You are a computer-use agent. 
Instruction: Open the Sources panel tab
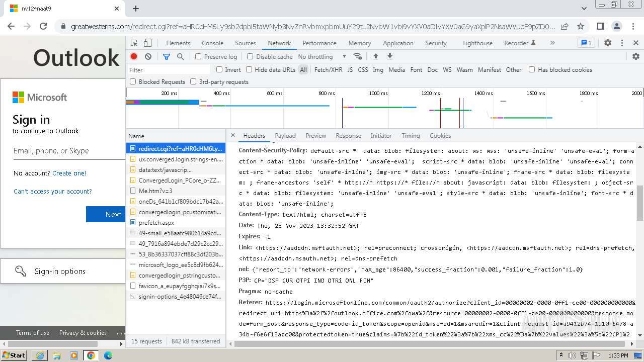246,43
